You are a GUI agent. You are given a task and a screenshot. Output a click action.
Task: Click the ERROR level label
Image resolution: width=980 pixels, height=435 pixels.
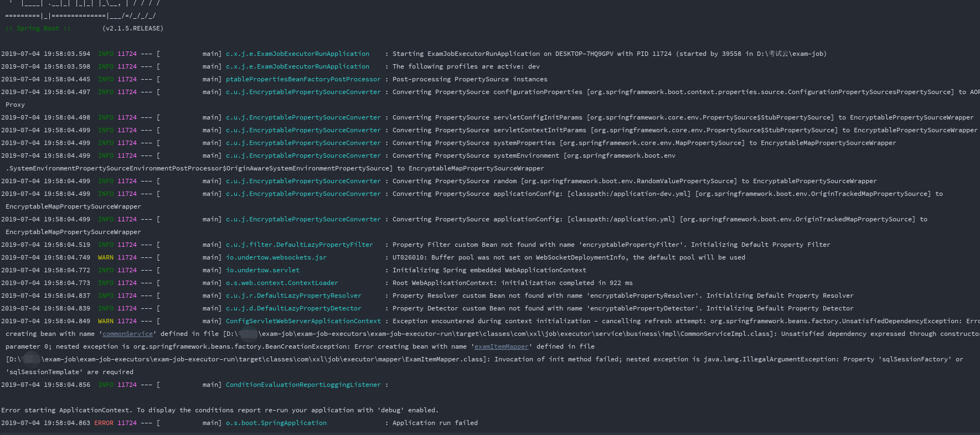pyautogui.click(x=104, y=423)
